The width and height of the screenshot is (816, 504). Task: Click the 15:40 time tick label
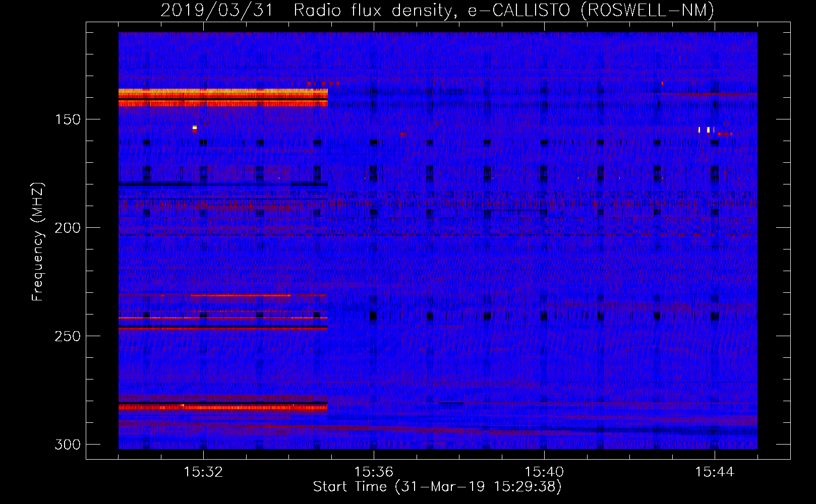544,472
